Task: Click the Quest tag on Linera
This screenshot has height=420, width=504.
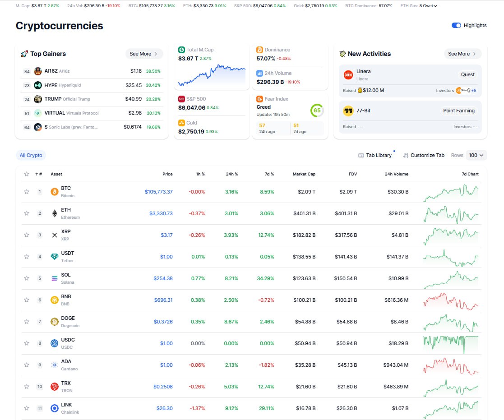Action: 468,75
